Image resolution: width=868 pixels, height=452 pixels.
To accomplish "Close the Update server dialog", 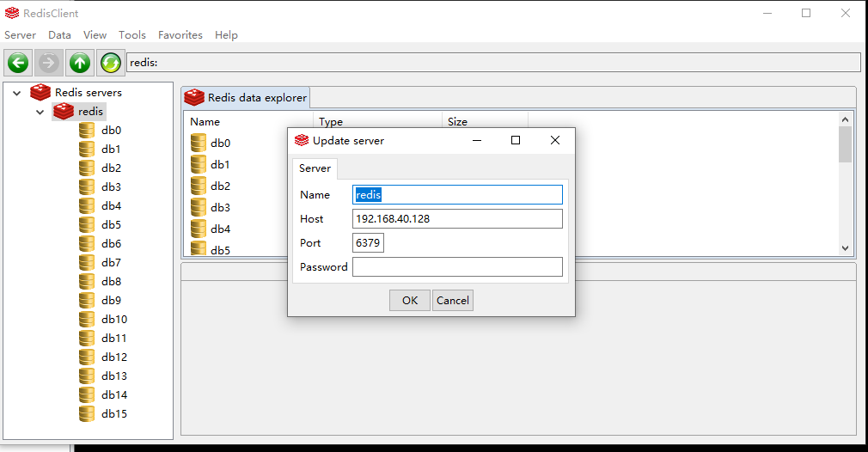I will (555, 141).
